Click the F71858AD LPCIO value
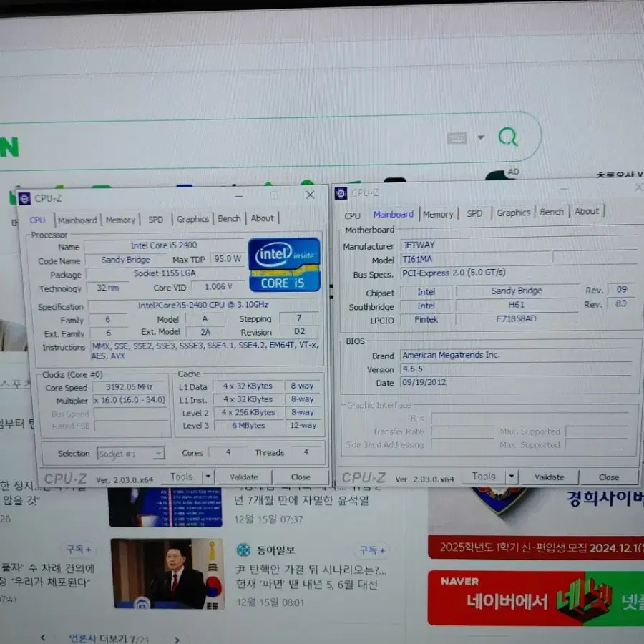This screenshot has height=644, width=644. click(516, 318)
